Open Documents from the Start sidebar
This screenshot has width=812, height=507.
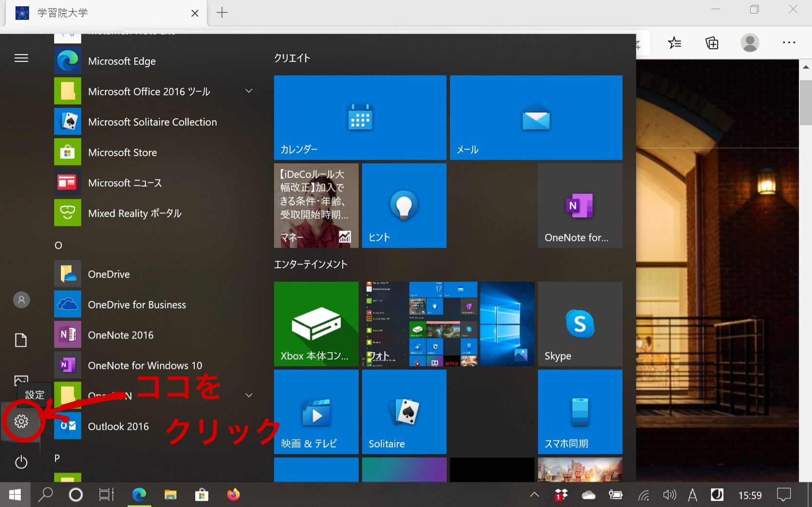click(x=21, y=340)
